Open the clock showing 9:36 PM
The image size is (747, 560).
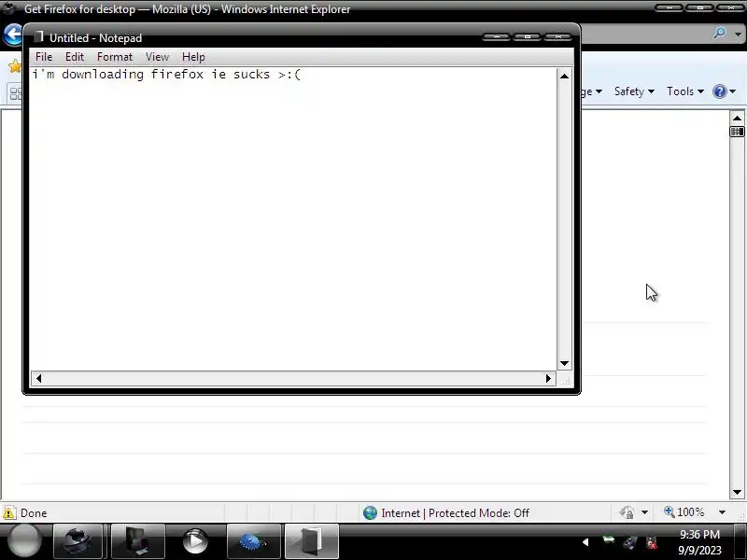699,542
